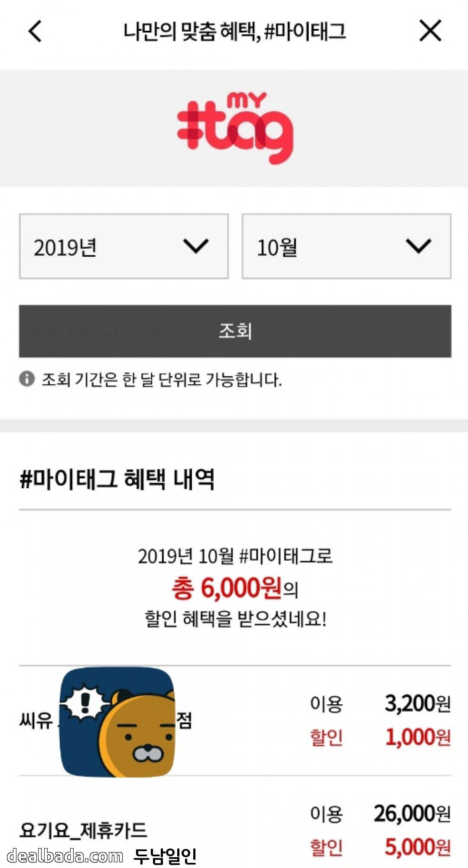Select the 요기요_제휴카드 benefit entry
This screenshot has height=868, width=468.
(84, 830)
